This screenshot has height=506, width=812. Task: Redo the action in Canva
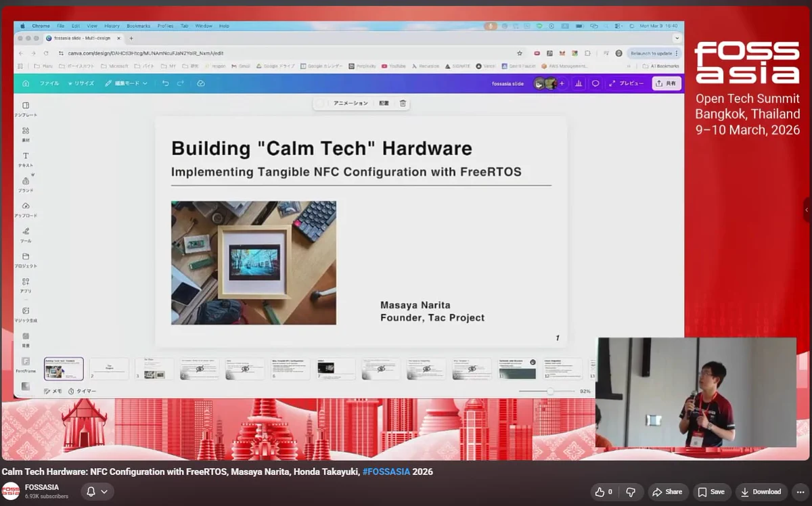click(x=181, y=83)
